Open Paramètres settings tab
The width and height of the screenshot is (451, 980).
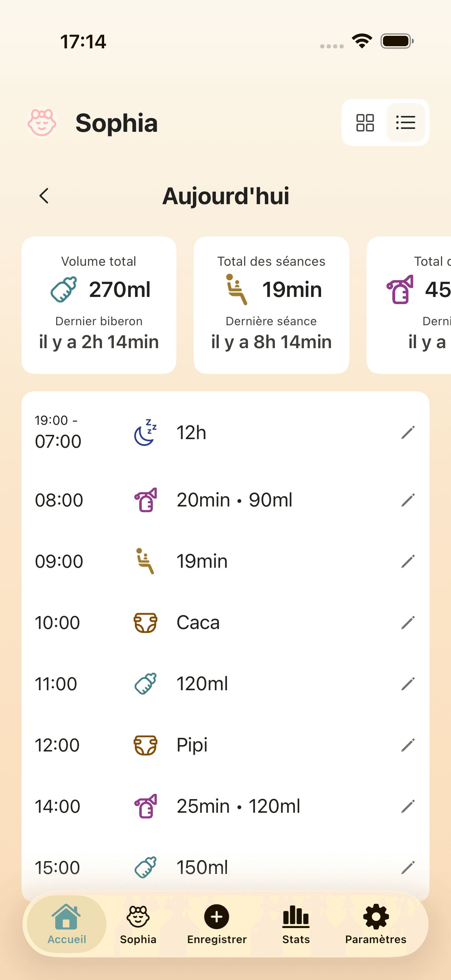pyautogui.click(x=376, y=924)
